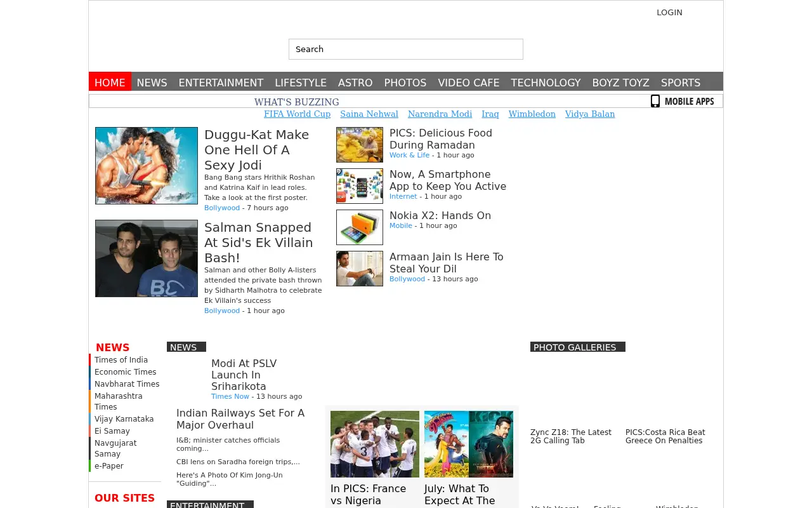
Task: Open the NEWS menu item in navigation bar
Action: click(x=152, y=83)
